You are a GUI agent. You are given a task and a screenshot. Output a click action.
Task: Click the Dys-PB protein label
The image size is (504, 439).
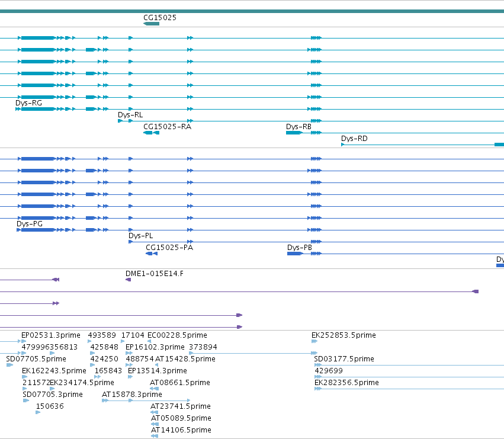click(x=300, y=248)
